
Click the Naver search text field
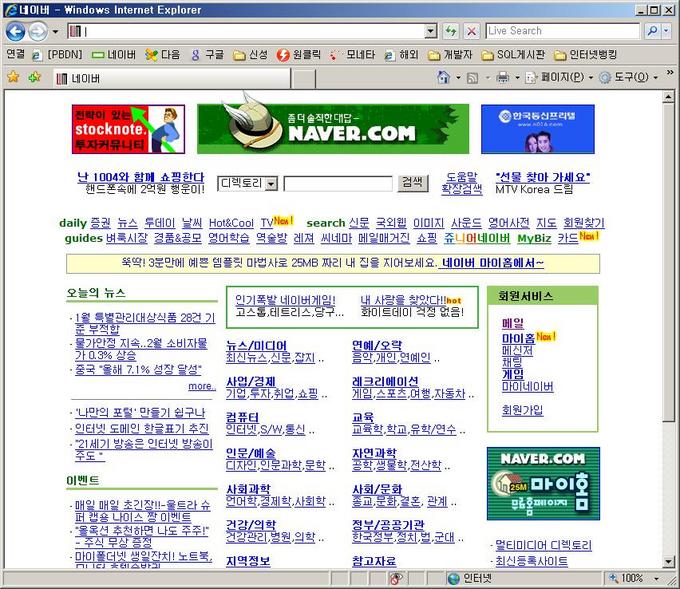tap(338, 184)
